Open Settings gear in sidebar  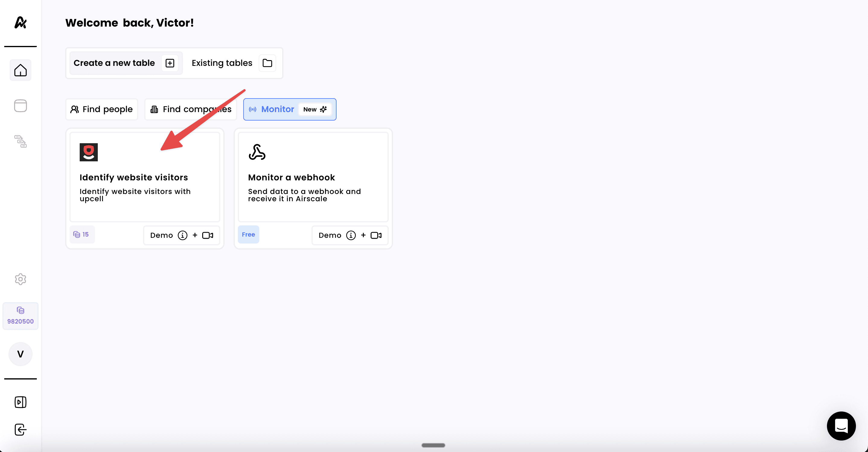coord(20,279)
